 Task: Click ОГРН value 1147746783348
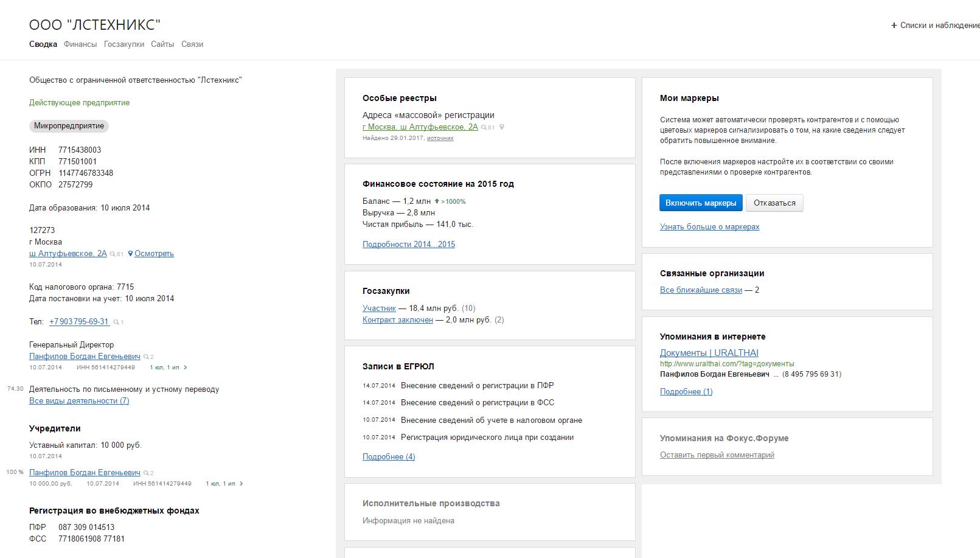point(86,173)
